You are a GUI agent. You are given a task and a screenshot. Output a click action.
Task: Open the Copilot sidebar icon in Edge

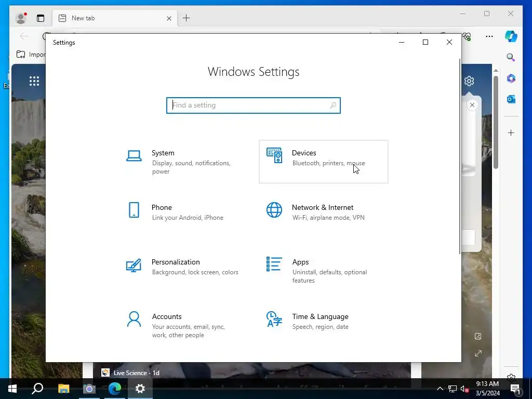point(511,36)
